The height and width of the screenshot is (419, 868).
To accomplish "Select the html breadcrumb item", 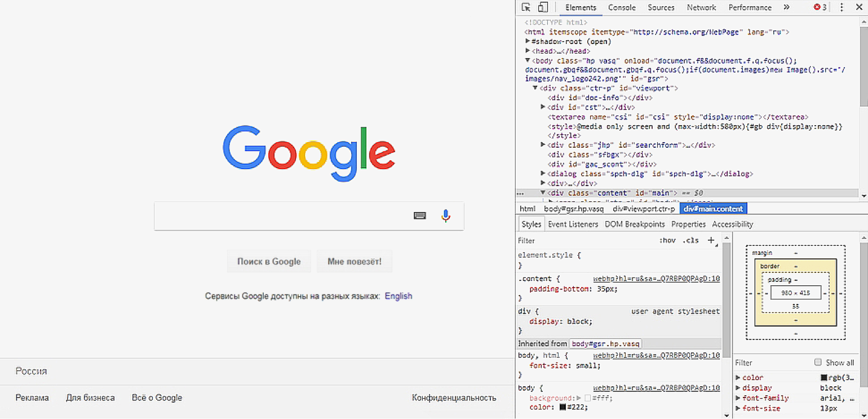I will pos(528,209).
